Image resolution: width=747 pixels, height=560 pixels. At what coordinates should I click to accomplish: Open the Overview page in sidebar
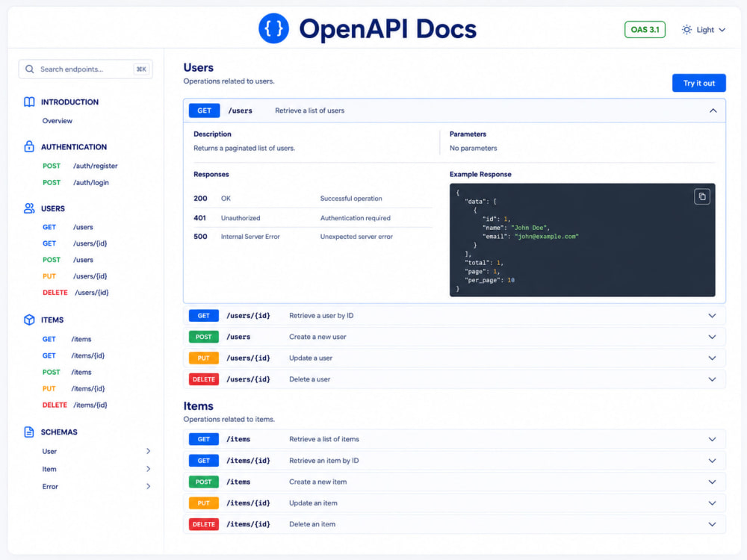pos(58,121)
